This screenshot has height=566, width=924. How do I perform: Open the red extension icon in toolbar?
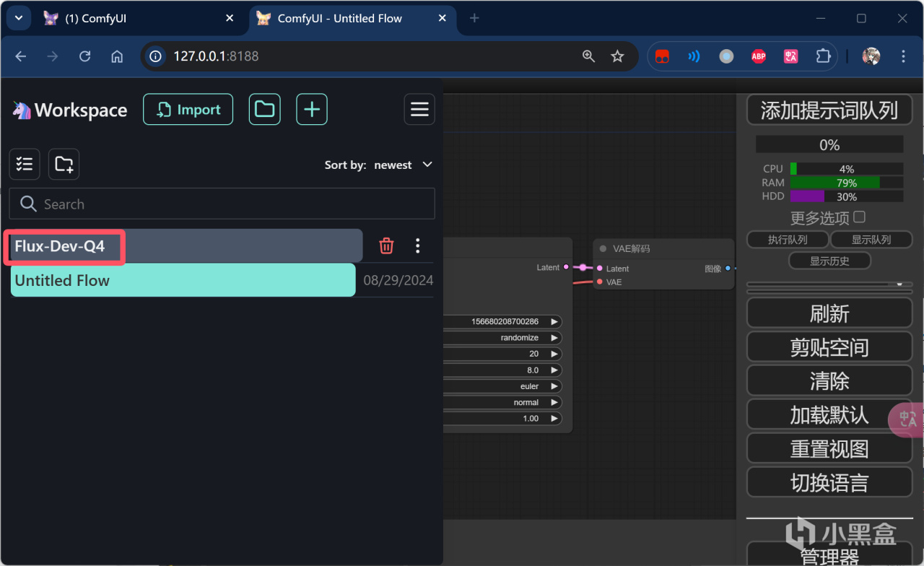[x=662, y=56]
